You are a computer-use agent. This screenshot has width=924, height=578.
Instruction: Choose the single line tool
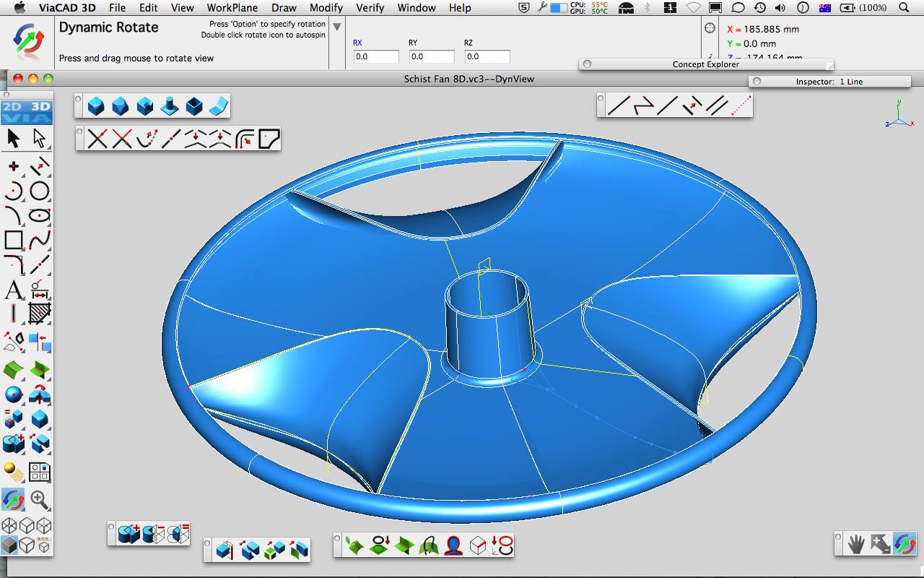click(x=619, y=105)
